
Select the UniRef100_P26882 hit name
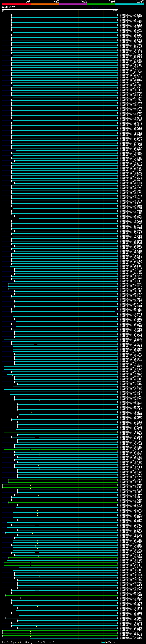point(131,570)
